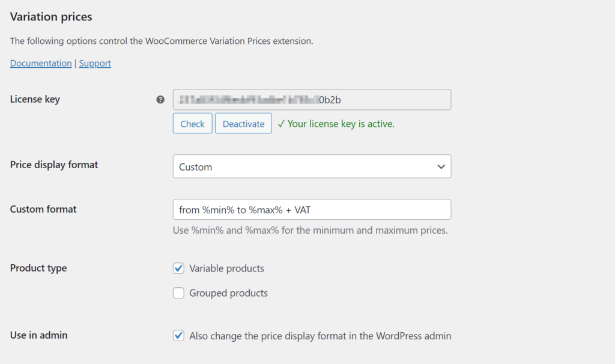
Task: Uncheck the Use in admin option
Action: click(178, 336)
